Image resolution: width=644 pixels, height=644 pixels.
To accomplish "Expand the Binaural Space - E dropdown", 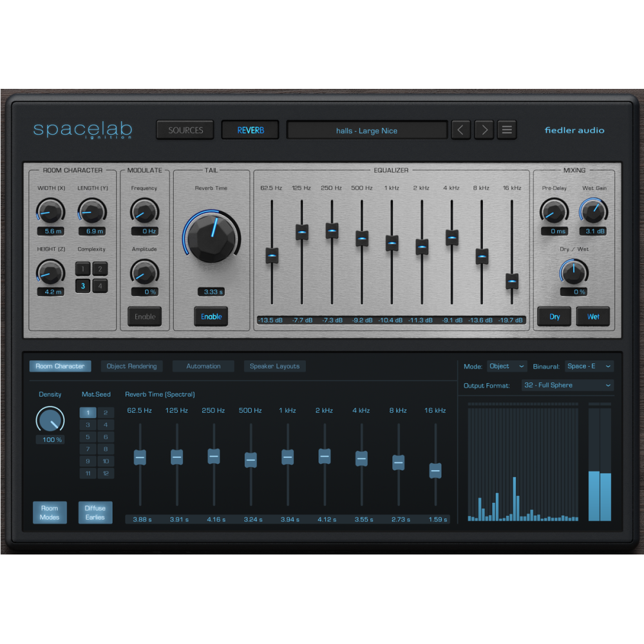I will pos(589,366).
